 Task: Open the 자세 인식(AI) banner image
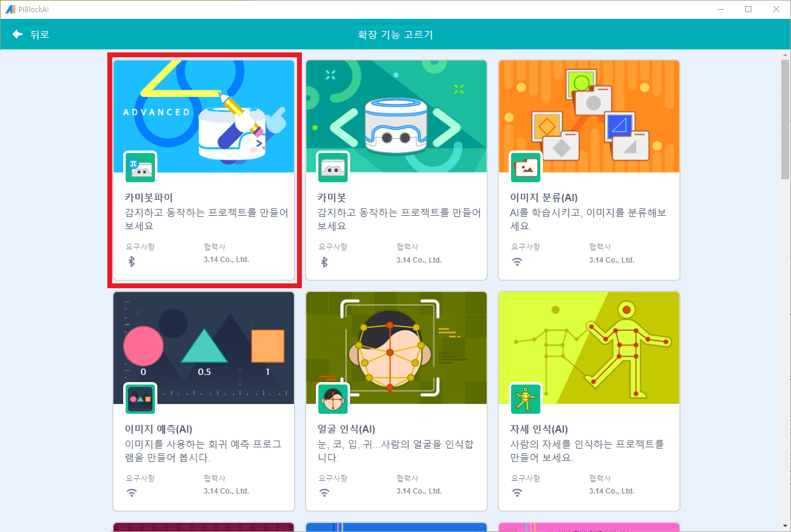coord(589,348)
